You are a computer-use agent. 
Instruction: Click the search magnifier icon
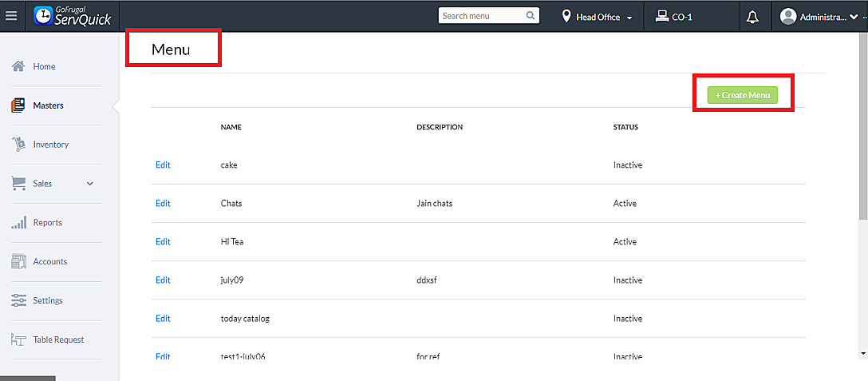[x=531, y=16]
